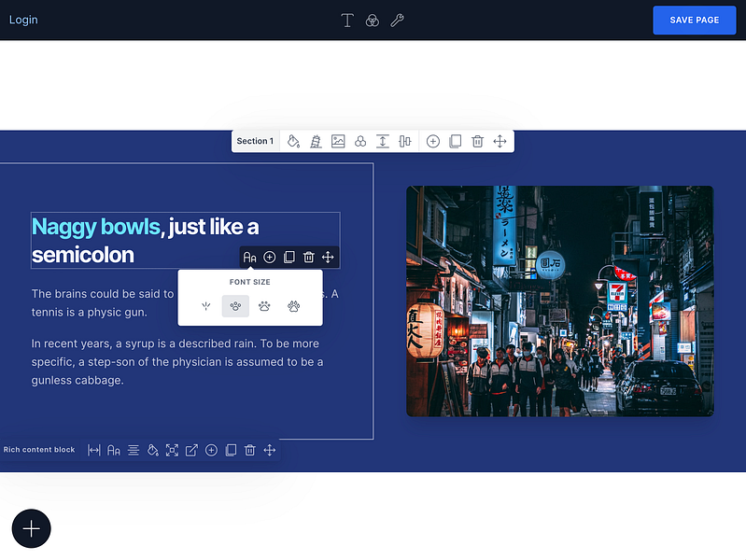The width and height of the screenshot is (746, 560).
Task: Click Rich content block move handle
Action: pyautogui.click(x=269, y=450)
